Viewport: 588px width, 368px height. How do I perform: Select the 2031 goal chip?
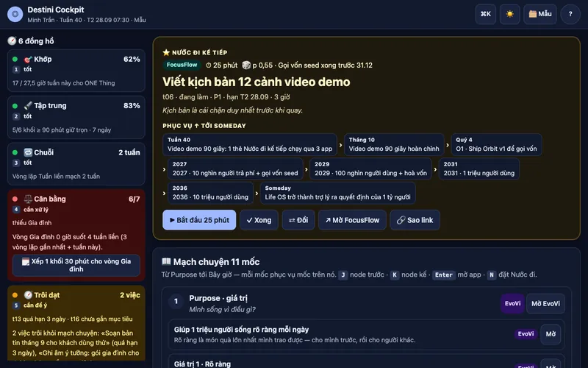coord(479,169)
